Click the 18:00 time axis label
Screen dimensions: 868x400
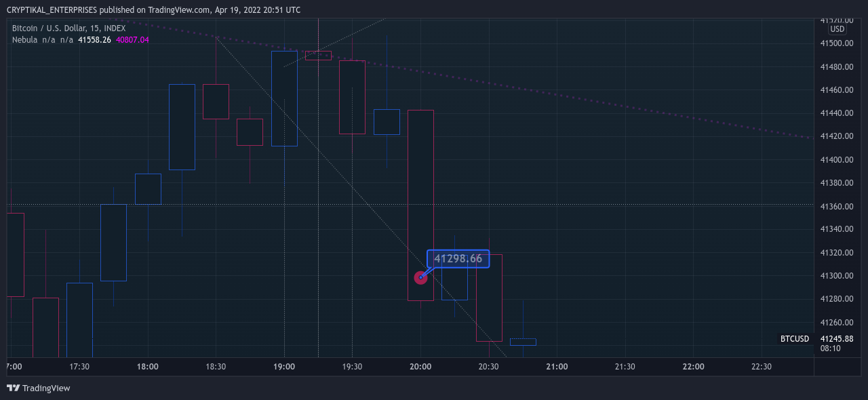tap(148, 367)
